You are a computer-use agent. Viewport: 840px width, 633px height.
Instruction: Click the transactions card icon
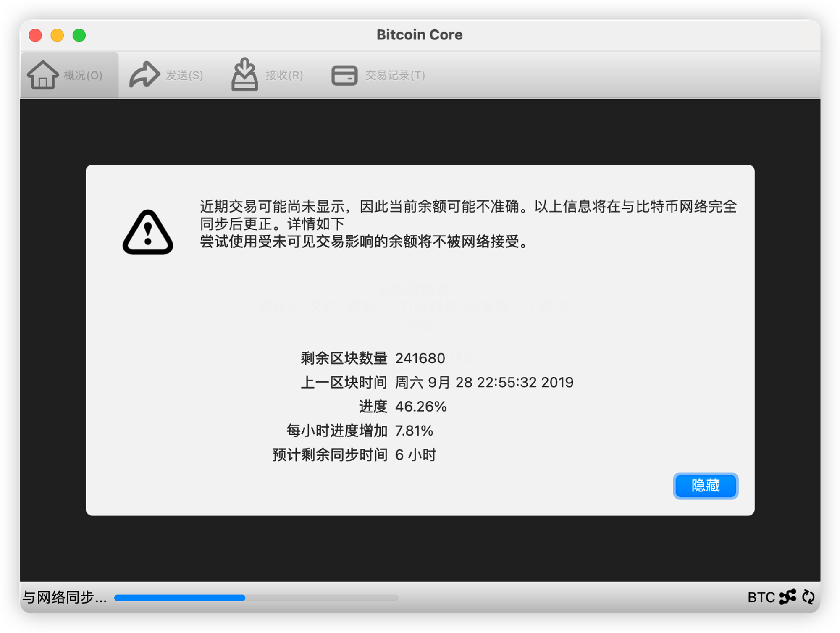[x=344, y=76]
